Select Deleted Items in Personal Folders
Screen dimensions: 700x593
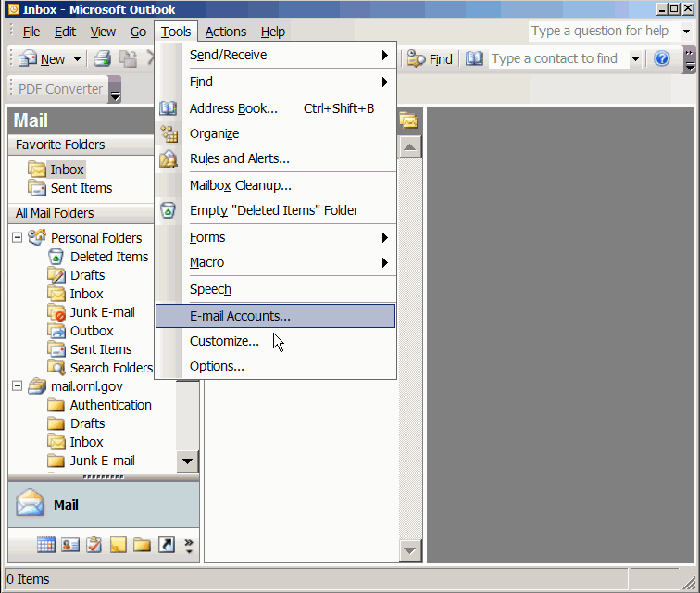pyautogui.click(x=109, y=257)
